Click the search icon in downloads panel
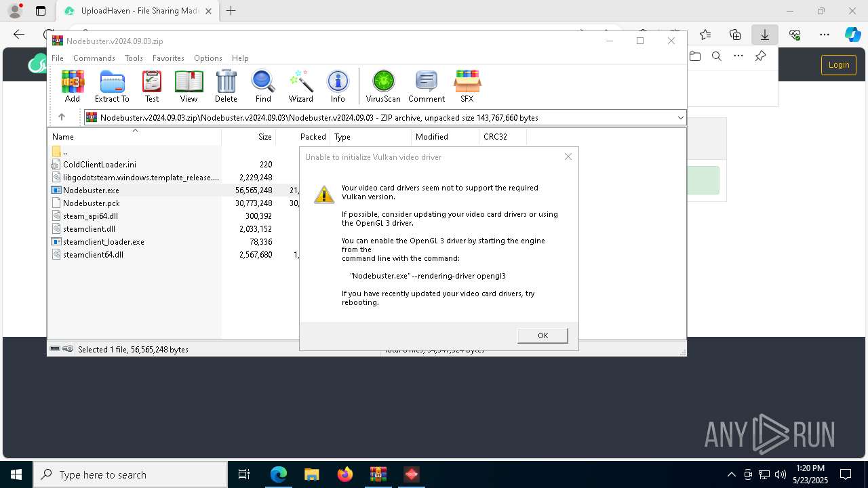 click(716, 56)
